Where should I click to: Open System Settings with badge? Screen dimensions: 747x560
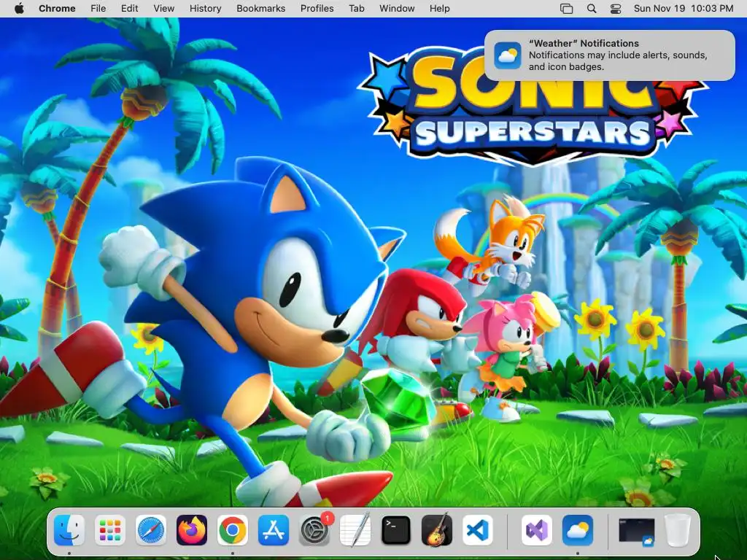[315, 530]
